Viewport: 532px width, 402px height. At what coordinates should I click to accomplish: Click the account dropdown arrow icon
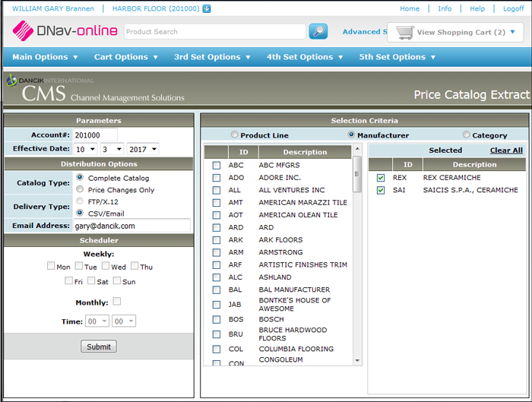tap(207, 9)
